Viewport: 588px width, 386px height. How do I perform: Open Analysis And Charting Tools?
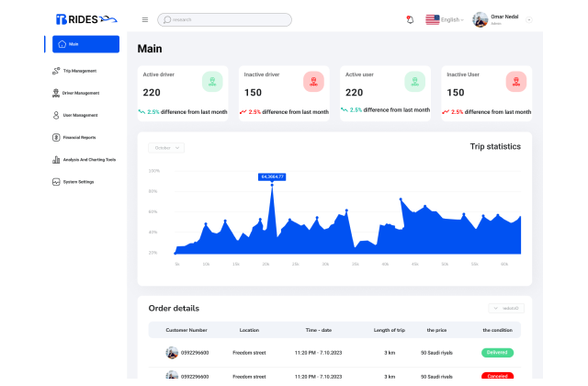pyautogui.click(x=88, y=159)
